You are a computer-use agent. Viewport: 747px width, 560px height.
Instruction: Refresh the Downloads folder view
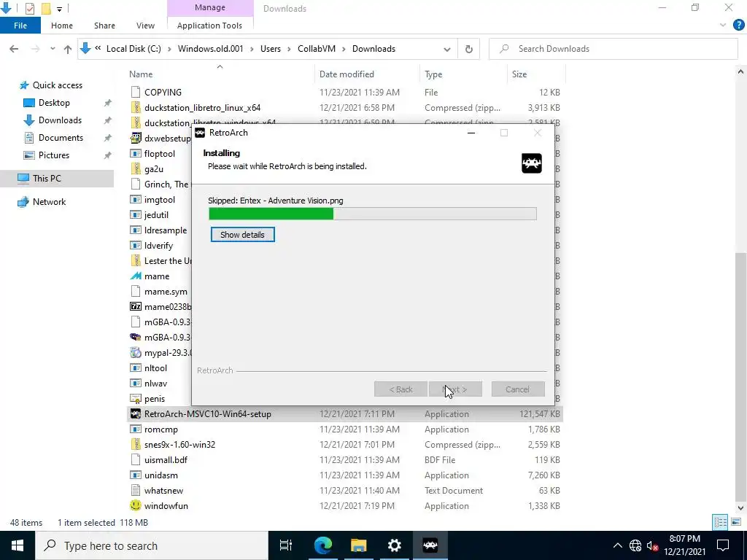click(x=469, y=49)
